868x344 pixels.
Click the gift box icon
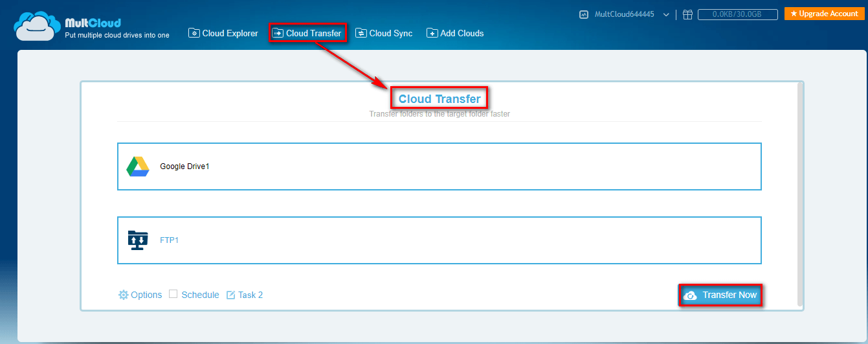tap(687, 14)
